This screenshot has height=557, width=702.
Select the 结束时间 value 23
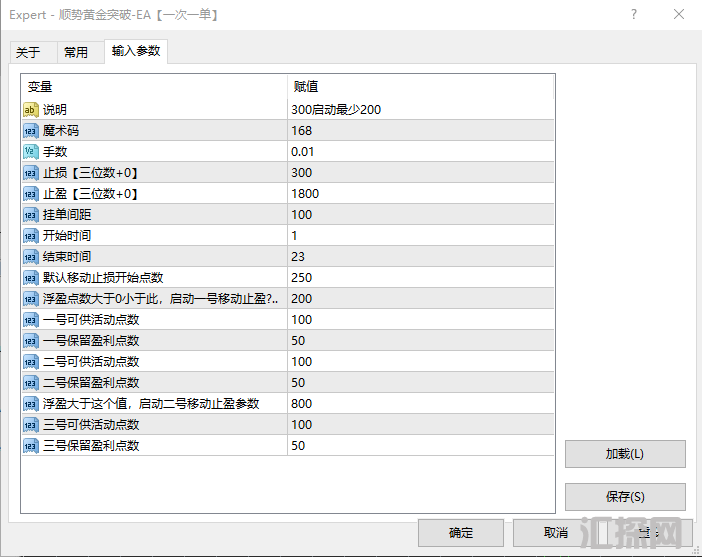point(420,257)
